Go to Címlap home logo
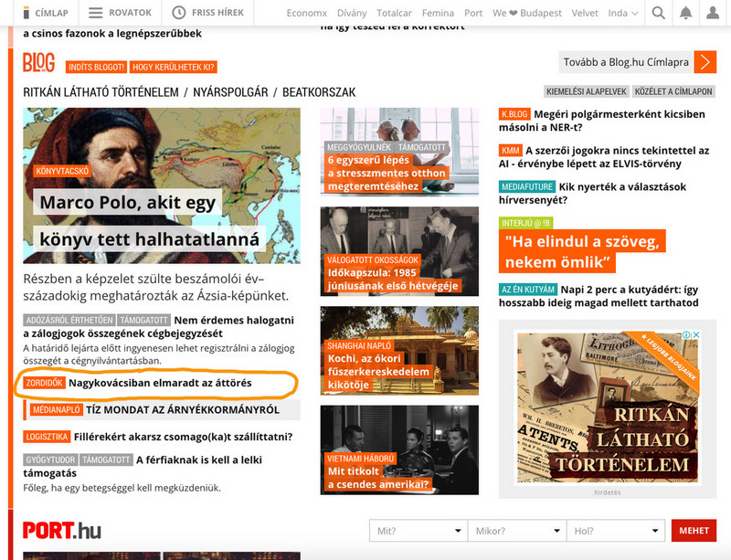Image resolution: width=731 pixels, height=560 pixels. pos(46,13)
